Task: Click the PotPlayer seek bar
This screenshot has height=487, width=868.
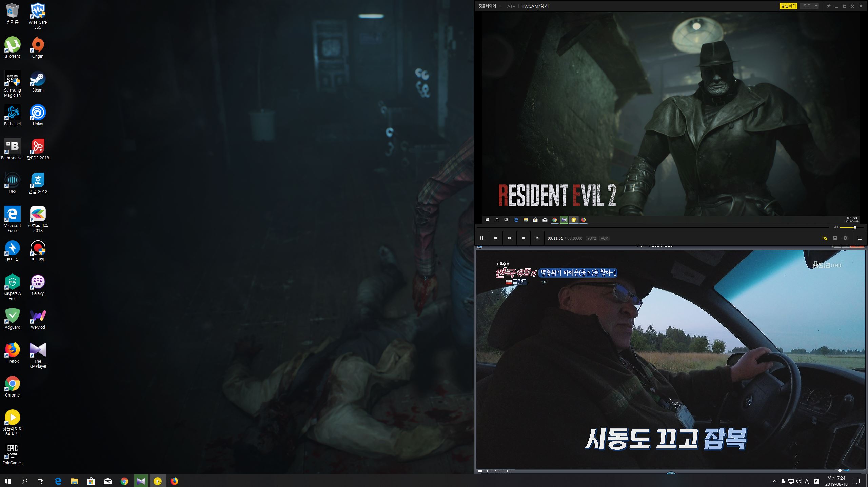Action: click(653, 227)
